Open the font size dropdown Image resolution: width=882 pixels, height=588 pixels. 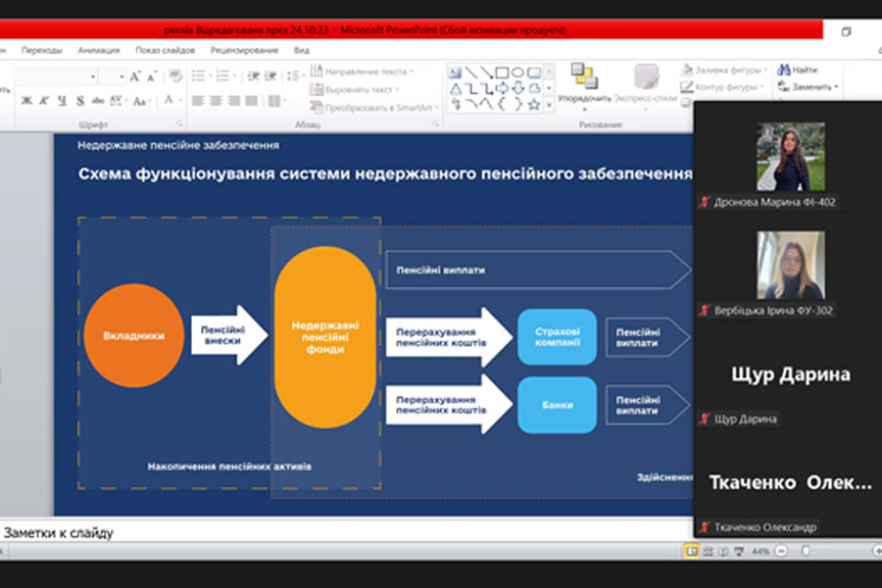tap(121, 76)
